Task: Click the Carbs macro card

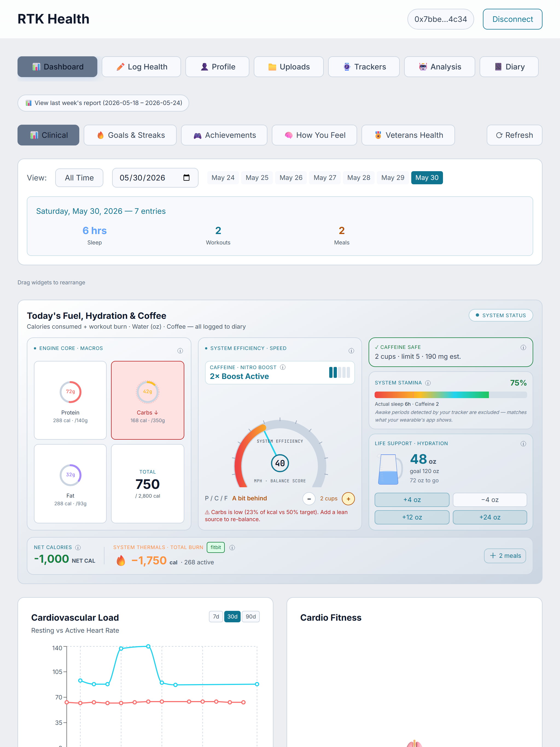Action: click(148, 400)
